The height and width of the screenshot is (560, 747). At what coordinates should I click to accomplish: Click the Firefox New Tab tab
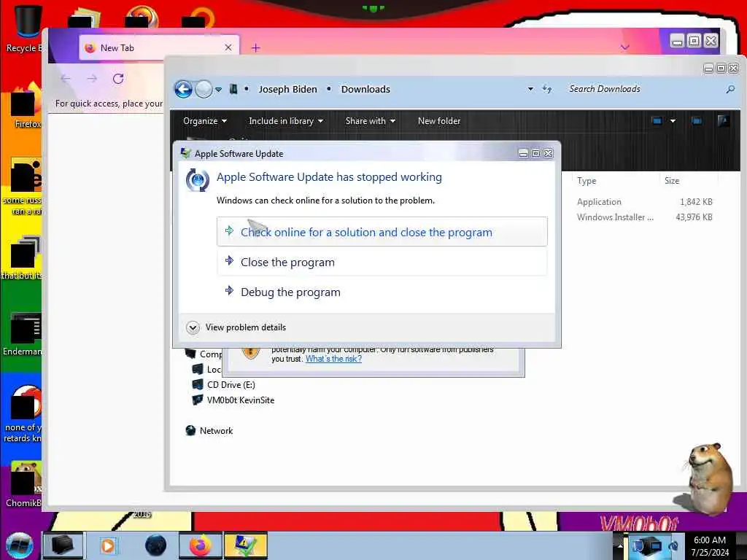158,47
